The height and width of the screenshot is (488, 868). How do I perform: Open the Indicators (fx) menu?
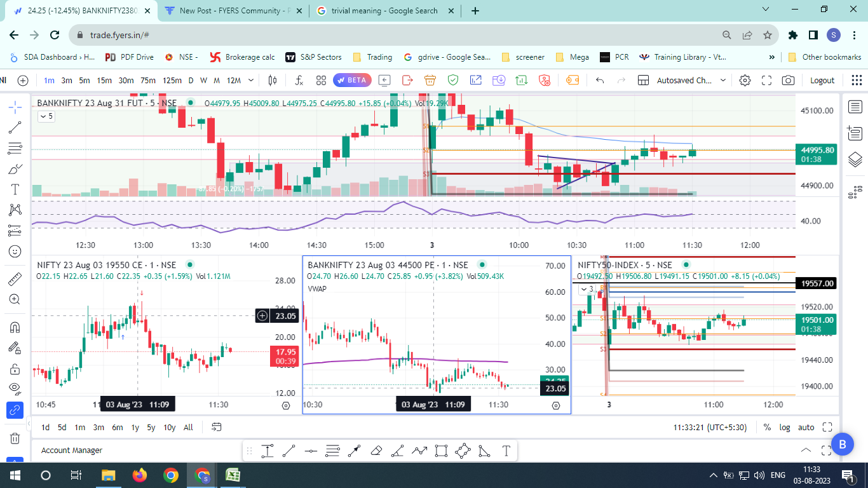pos(299,81)
